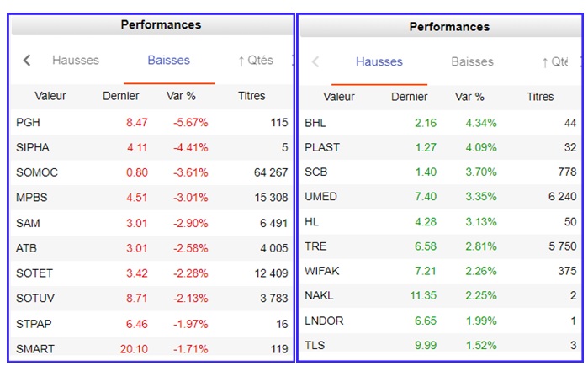Open the UMED stock row
The image size is (588, 371).
pyautogui.click(x=320, y=198)
